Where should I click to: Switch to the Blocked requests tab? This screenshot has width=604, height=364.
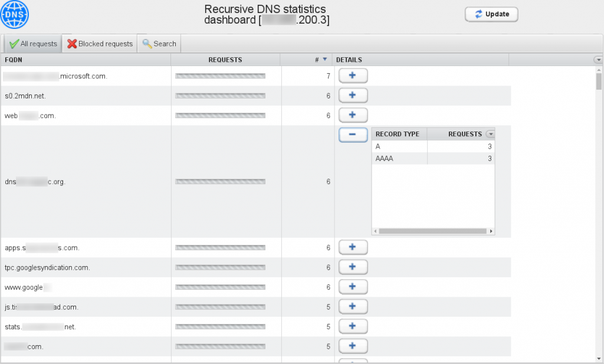click(100, 43)
